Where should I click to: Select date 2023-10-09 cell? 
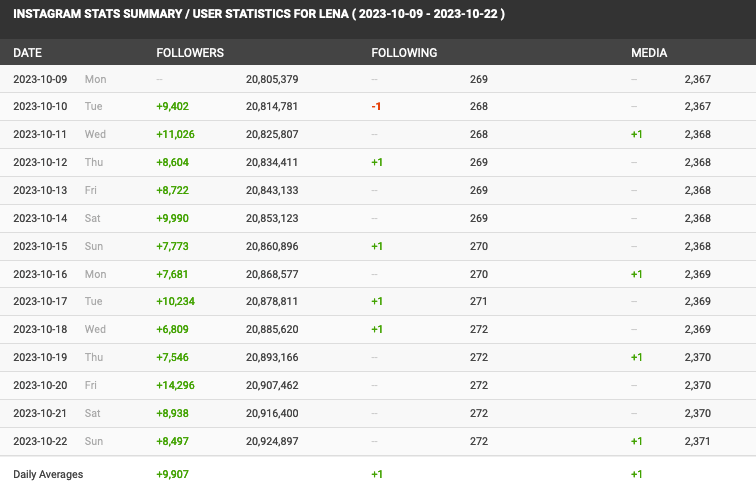pos(40,79)
